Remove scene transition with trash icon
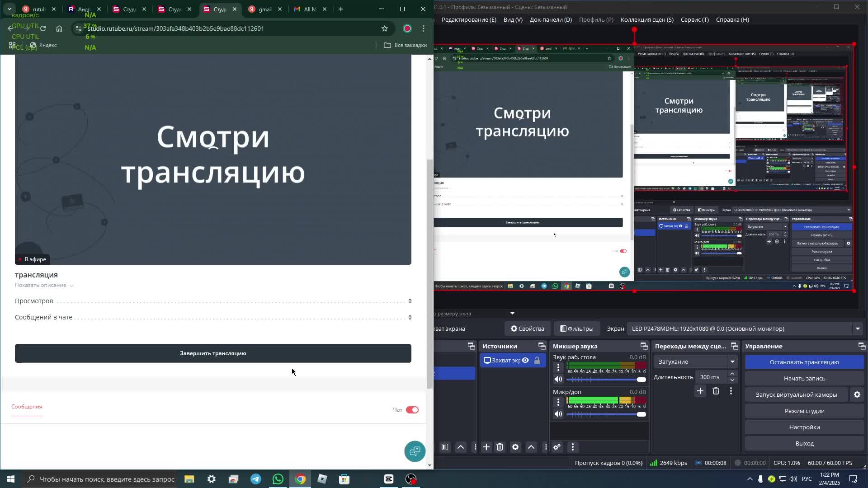 [716, 391]
